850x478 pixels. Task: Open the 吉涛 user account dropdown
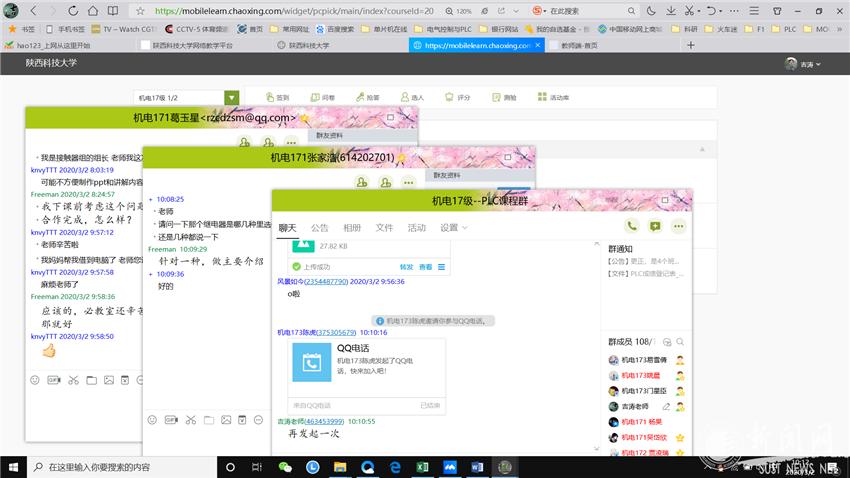[803, 64]
